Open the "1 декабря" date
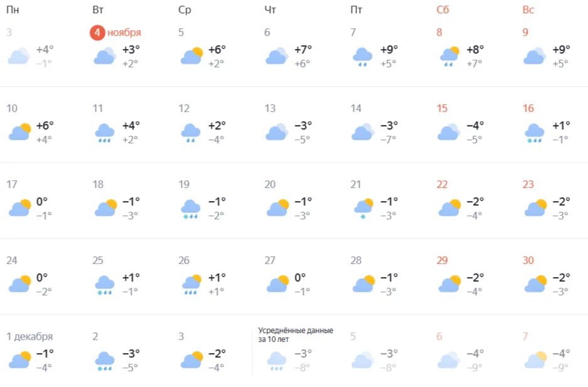The width and height of the screenshot is (588, 387). (x=29, y=336)
